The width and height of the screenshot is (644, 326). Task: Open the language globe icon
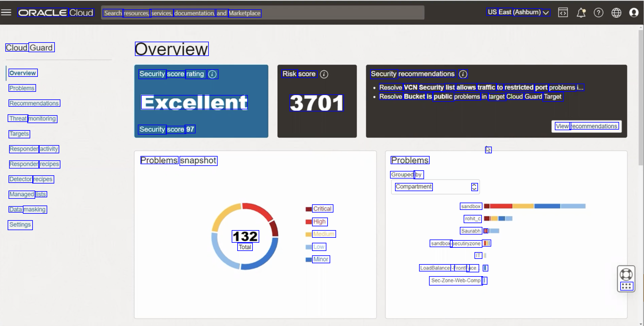point(616,13)
